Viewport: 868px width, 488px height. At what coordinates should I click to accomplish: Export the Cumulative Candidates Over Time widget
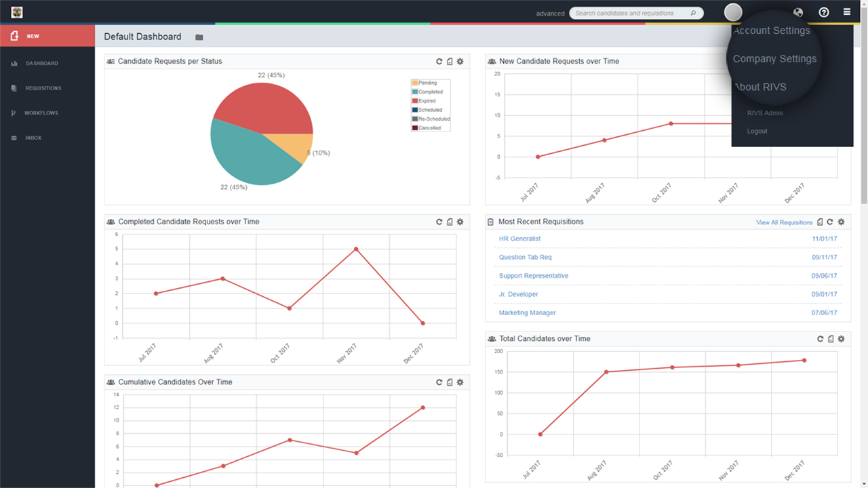click(450, 383)
